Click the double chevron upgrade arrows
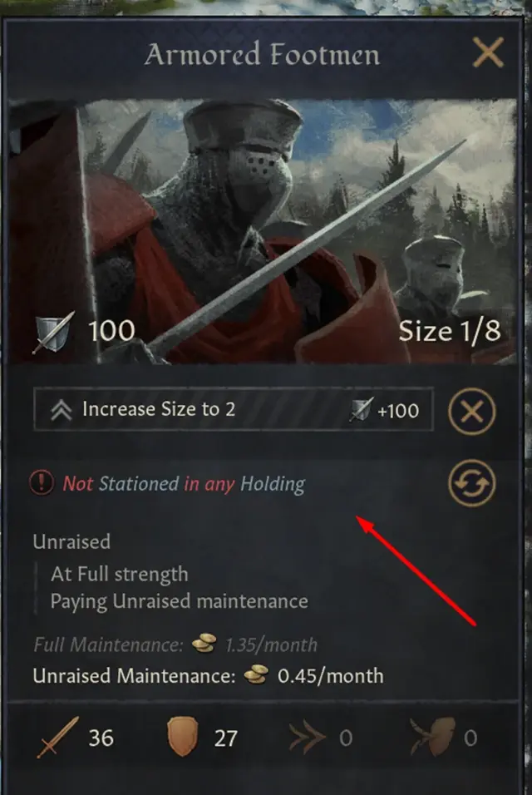The height and width of the screenshot is (795, 532). click(62, 410)
